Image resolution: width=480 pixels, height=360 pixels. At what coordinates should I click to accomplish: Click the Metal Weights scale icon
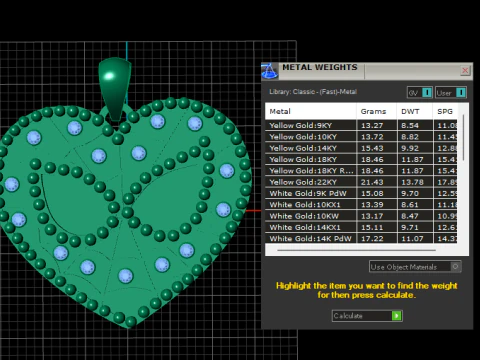(270, 71)
